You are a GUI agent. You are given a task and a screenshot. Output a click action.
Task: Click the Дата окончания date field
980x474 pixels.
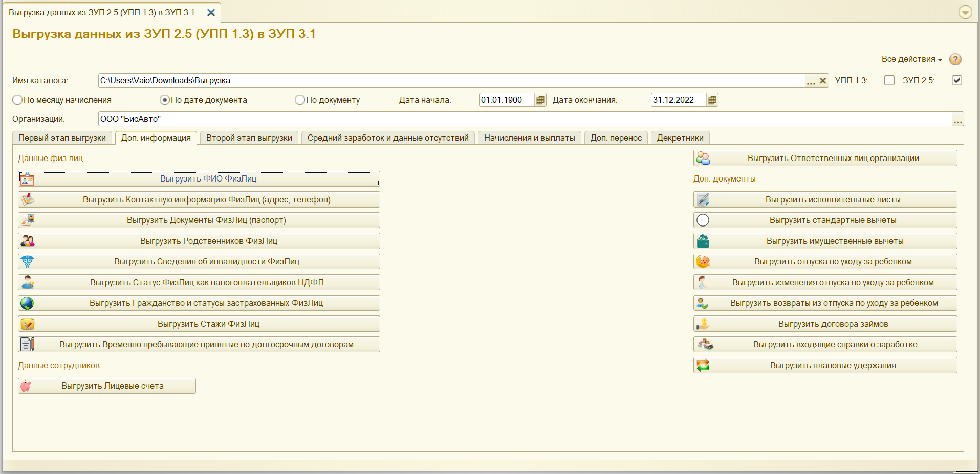(x=679, y=100)
